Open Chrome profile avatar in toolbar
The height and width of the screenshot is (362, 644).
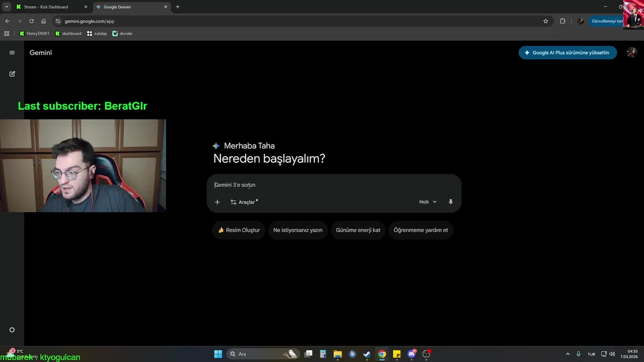(x=580, y=21)
